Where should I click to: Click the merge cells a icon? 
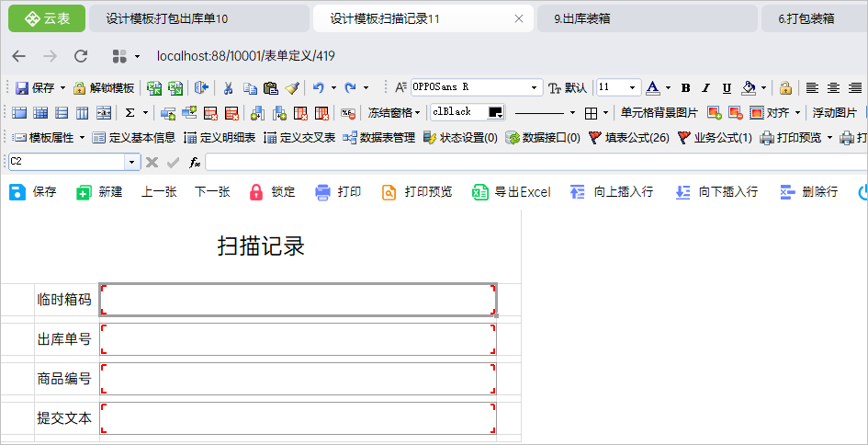[x=104, y=113]
